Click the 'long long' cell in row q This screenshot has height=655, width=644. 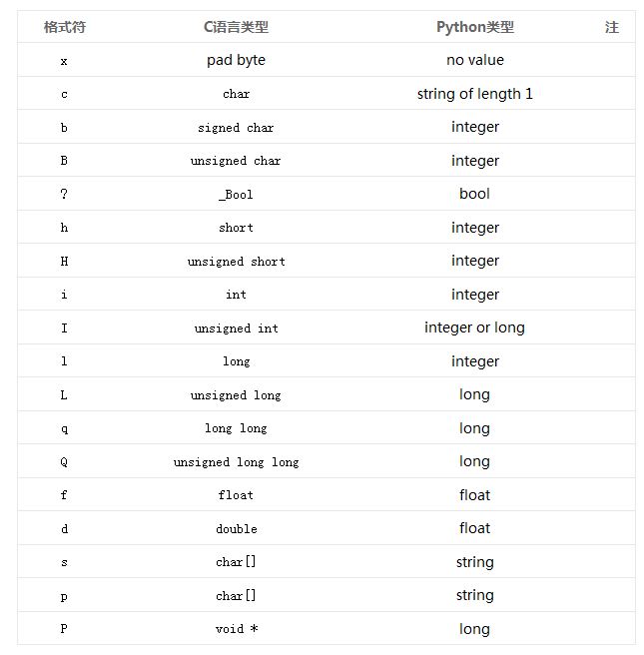236,428
